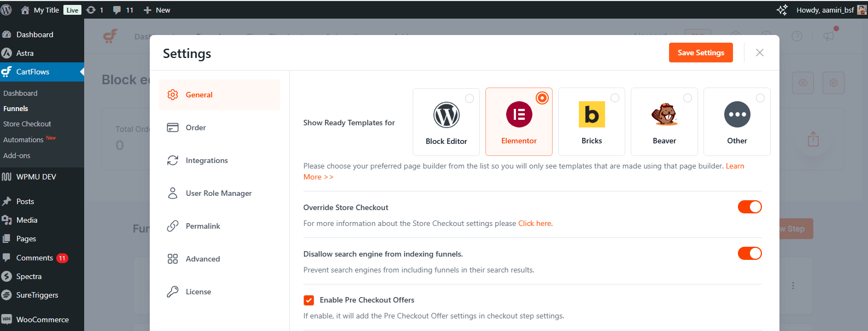Expand WooCommerce menu in sidebar
This screenshot has width=868, height=331.
click(42, 320)
